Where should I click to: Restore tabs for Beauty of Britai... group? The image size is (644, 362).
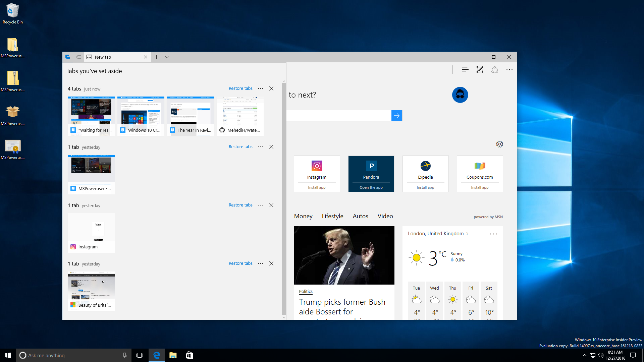coord(240,263)
